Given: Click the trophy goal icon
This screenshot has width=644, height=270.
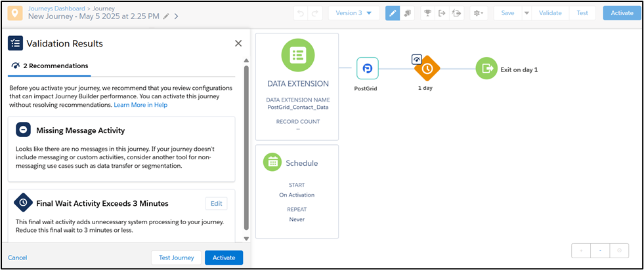Looking at the screenshot, I should pos(428,13).
